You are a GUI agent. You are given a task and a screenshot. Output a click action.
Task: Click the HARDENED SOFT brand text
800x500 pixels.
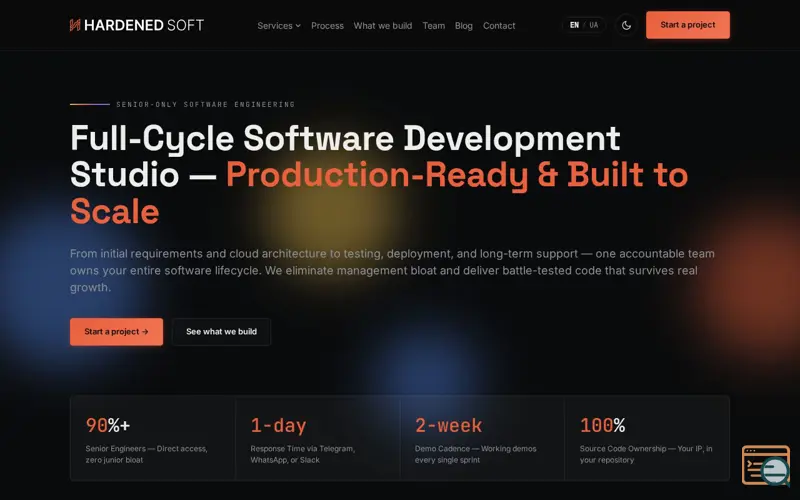[144, 25]
